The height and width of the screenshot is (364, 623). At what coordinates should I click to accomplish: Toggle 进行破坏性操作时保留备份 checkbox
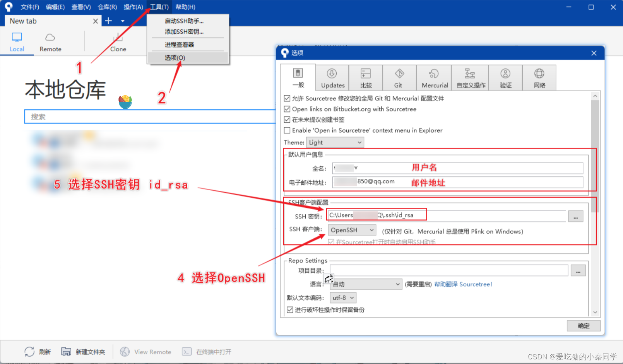[x=290, y=309]
